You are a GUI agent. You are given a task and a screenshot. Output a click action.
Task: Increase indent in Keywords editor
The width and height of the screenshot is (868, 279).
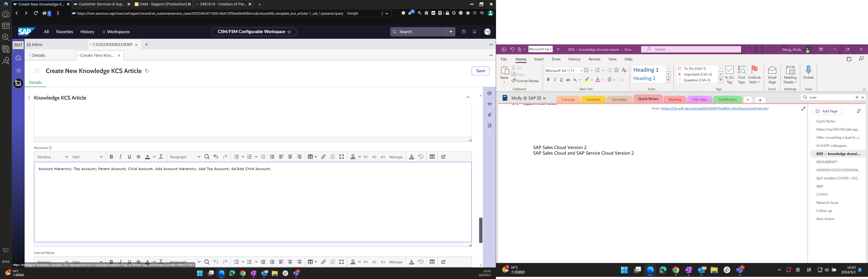[x=272, y=157]
